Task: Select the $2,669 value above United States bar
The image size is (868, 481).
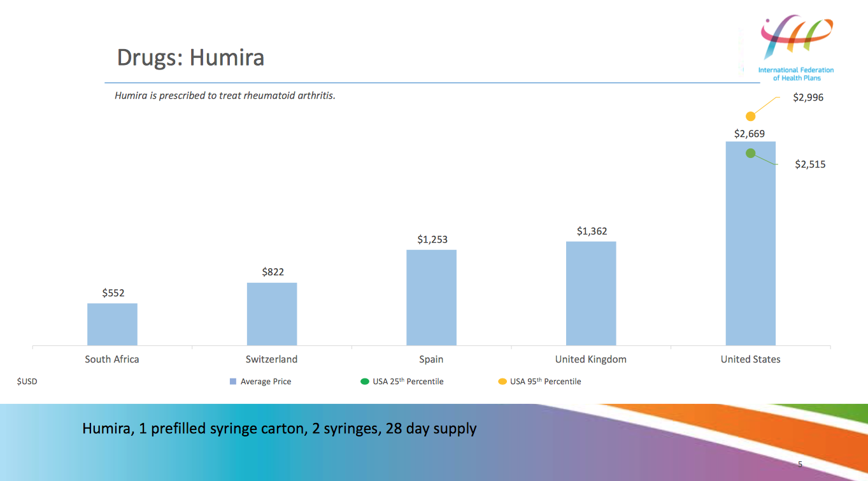Action: (750, 134)
